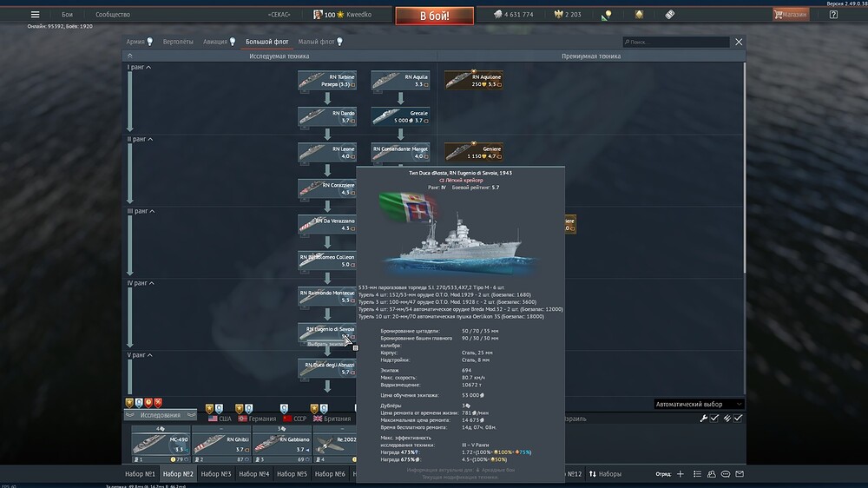Open the chat speech bubble icon
The image size is (868, 488).
point(725,474)
